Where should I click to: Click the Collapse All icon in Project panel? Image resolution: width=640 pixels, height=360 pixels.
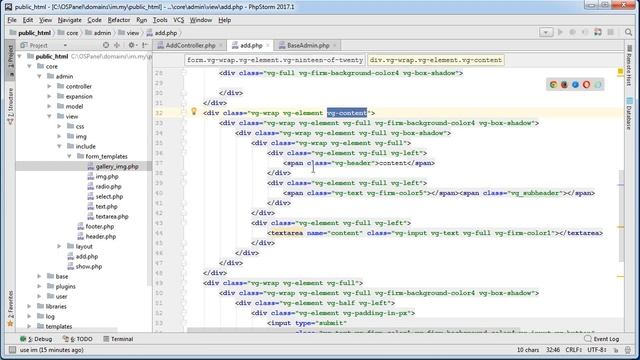[117, 45]
